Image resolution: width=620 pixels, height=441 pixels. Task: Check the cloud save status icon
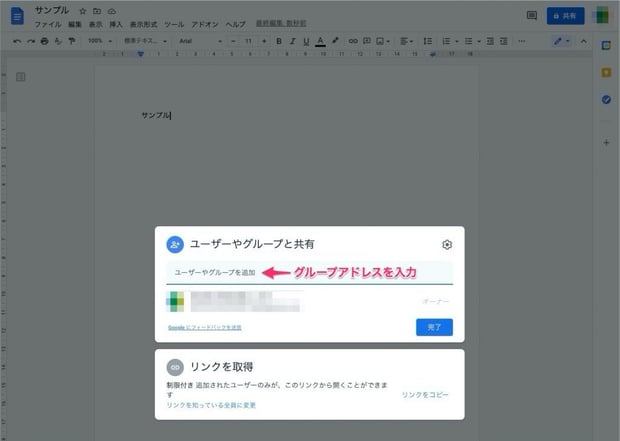tap(112, 11)
